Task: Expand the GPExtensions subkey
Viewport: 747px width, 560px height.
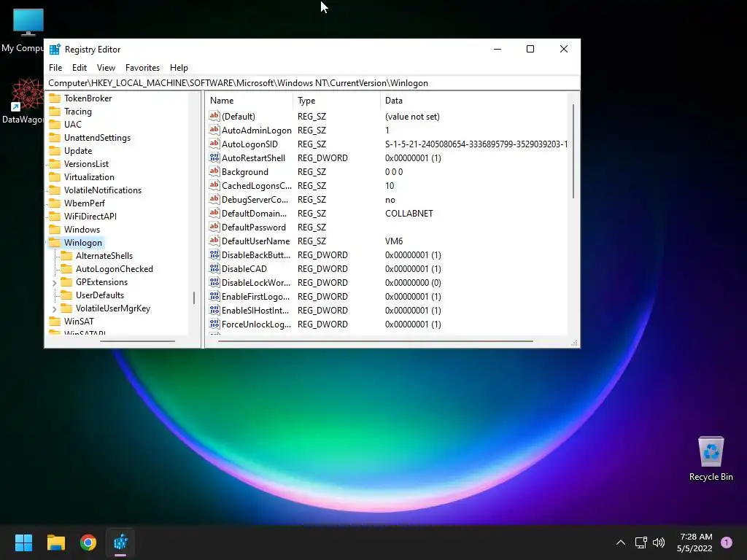Action: coord(54,283)
